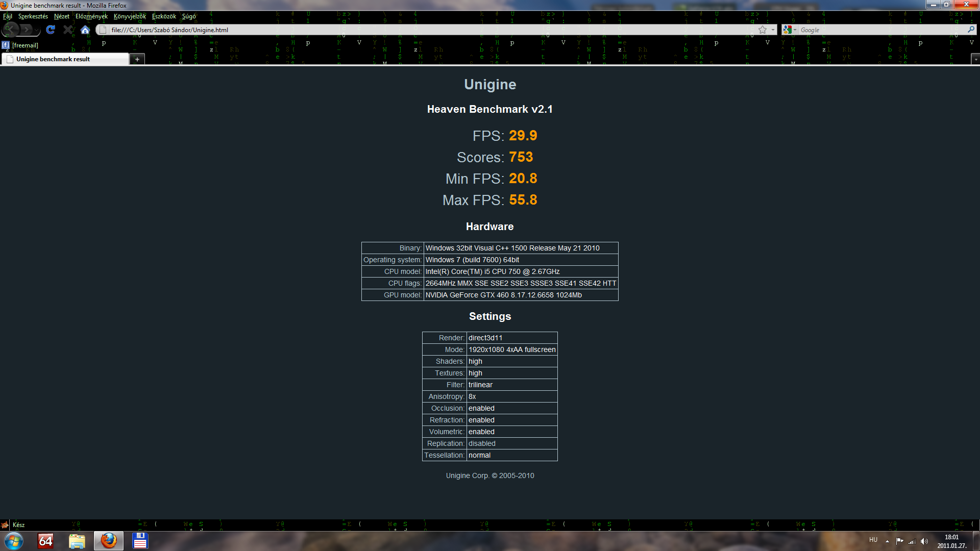The image size is (980, 551).
Task: Show hidden tray icons arrow
Action: click(888, 541)
